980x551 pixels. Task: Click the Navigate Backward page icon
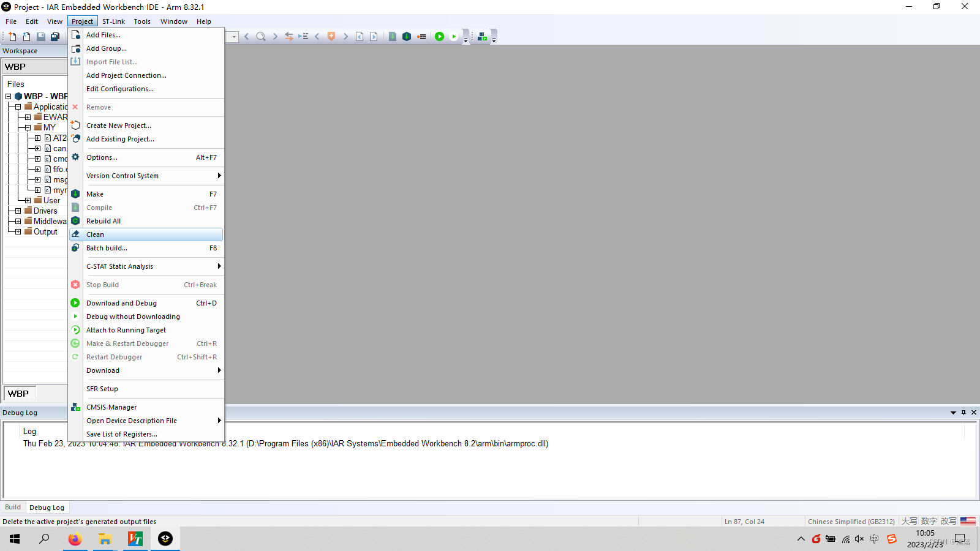coord(360,37)
